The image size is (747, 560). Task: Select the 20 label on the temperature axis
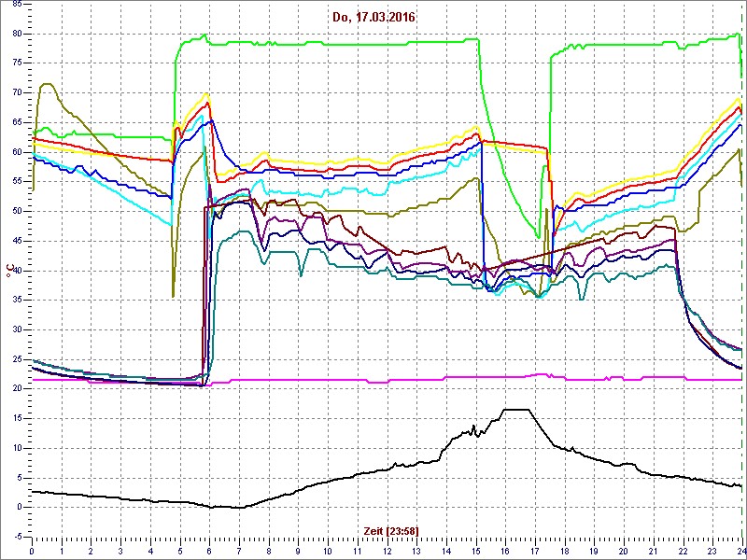16,388
